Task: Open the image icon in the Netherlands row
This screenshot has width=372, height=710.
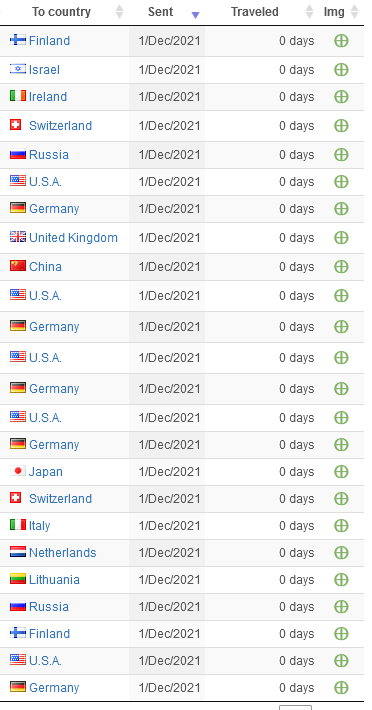Action: pos(341,553)
